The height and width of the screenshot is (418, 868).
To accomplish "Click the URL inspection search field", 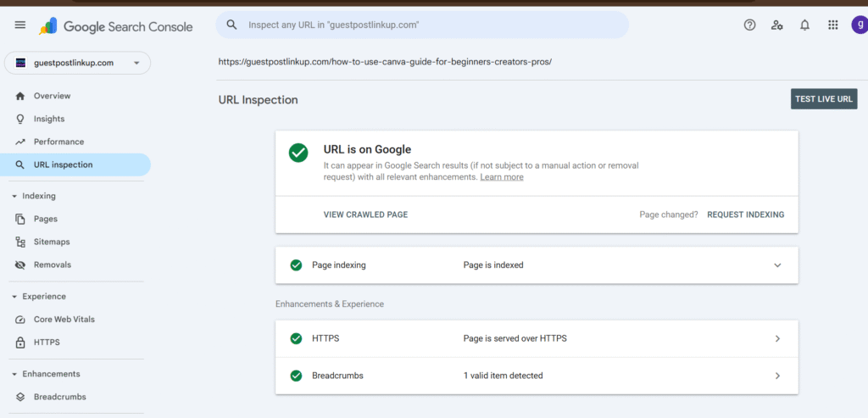I will pos(424,25).
